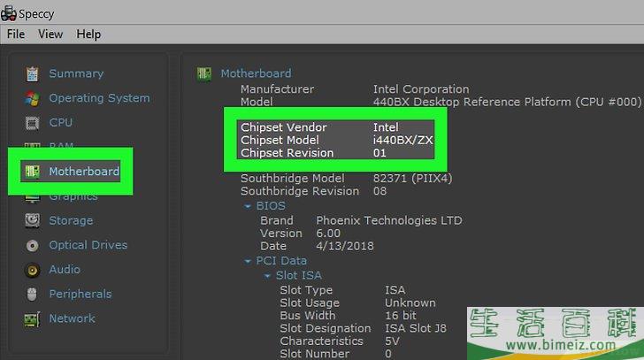Select the Manufacturer value Intel Corporation
The image size is (644, 360).
point(421,89)
